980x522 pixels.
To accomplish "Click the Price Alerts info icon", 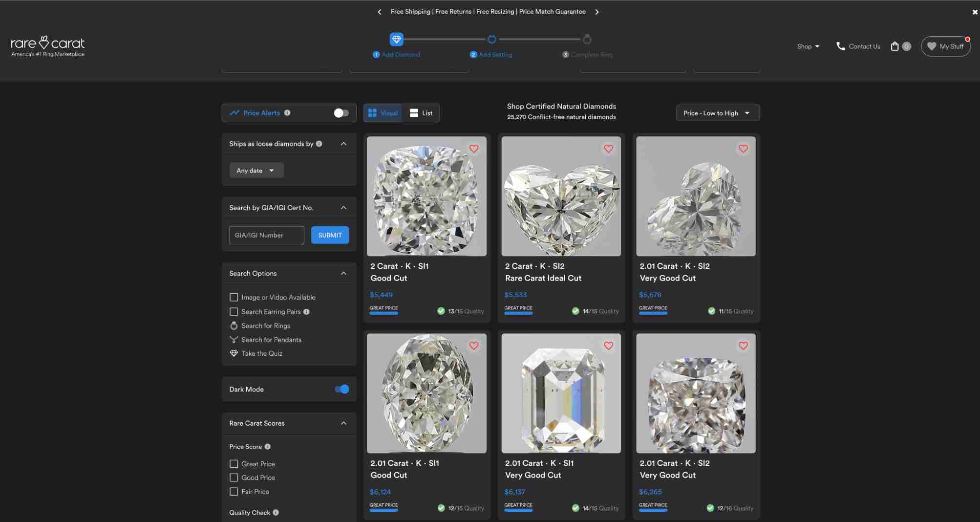I will tap(287, 113).
